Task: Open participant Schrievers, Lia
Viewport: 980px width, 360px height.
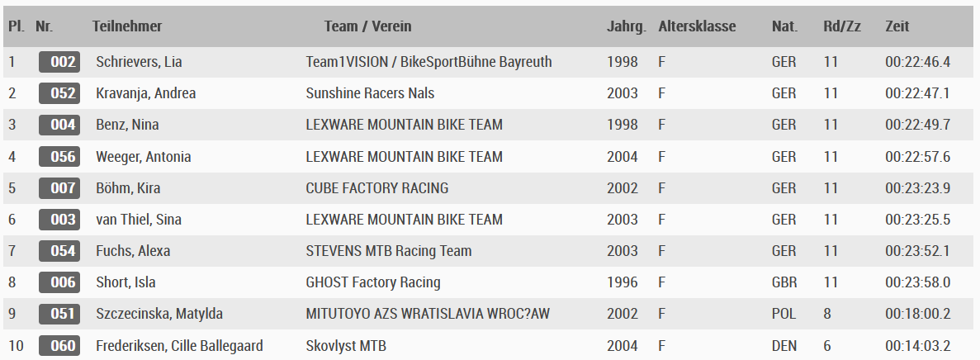Action: coord(139,62)
